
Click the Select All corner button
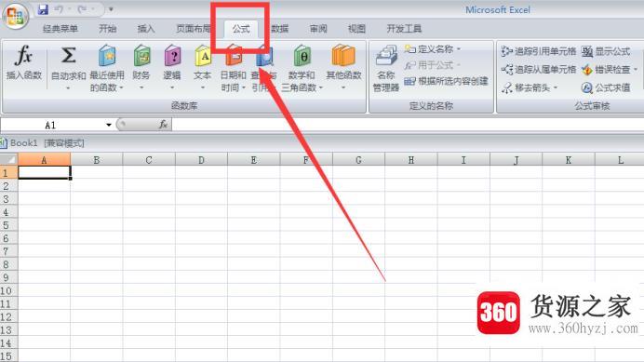pyautogui.click(x=8, y=160)
